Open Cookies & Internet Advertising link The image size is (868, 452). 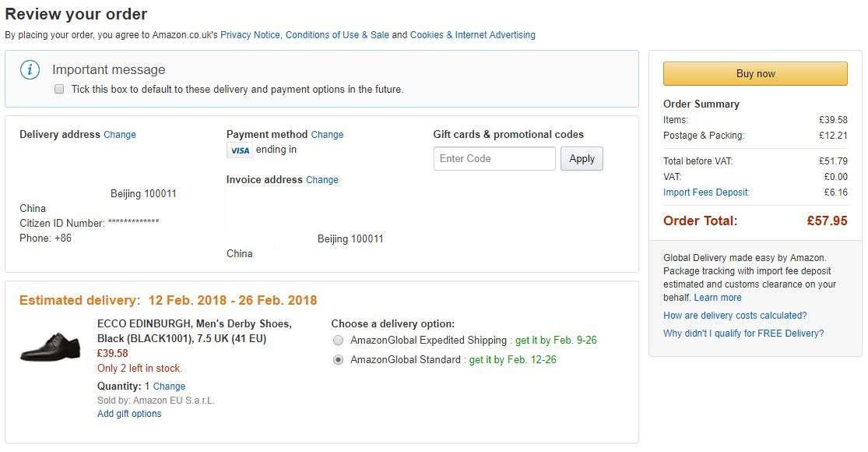pyautogui.click(x=473, y=35)
